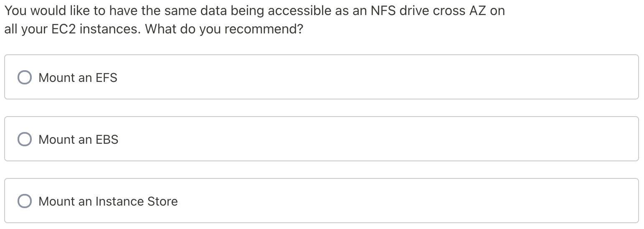The height and width of the screenshot is (229, 644).
Task: Click the "Mount an Instance Store" option label
Action: [x=108, y=201]
